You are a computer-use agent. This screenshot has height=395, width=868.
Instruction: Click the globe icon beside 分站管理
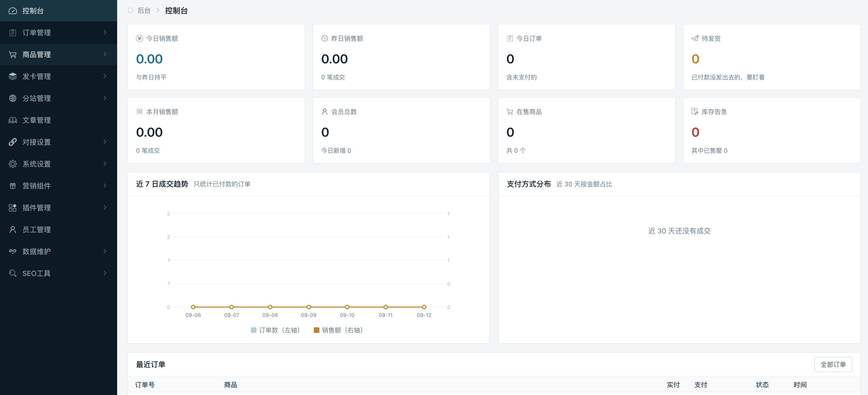click(x=12, y=98)
